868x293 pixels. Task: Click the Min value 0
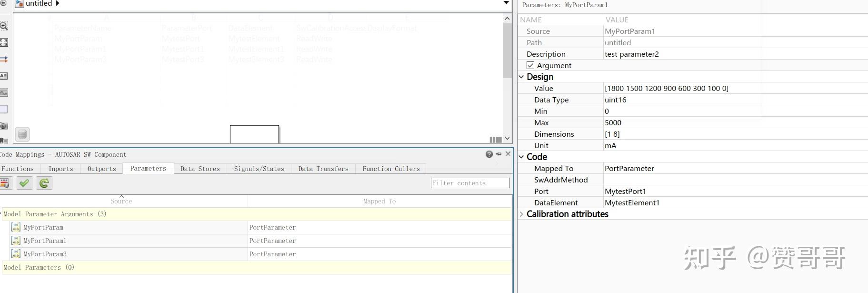(607, 111)
